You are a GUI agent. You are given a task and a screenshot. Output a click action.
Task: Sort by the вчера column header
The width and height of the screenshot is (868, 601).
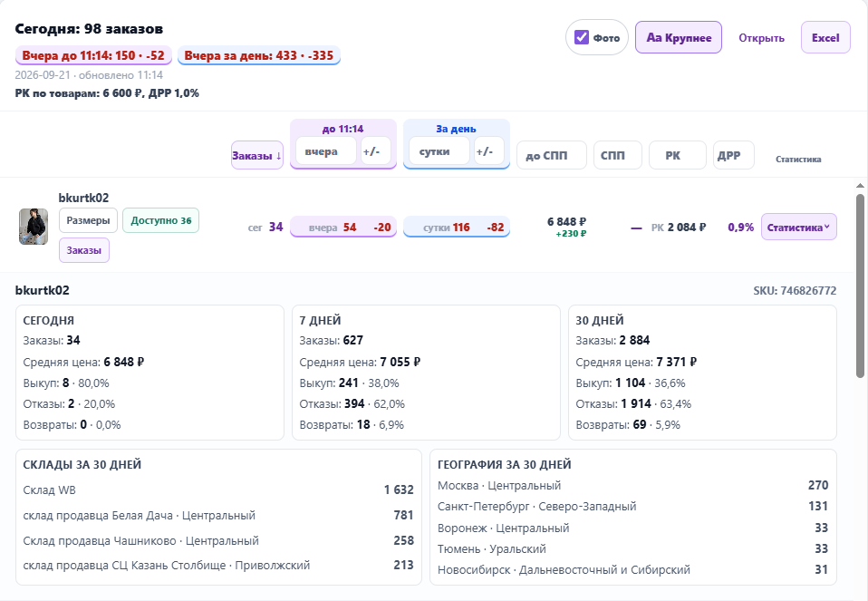325,151
